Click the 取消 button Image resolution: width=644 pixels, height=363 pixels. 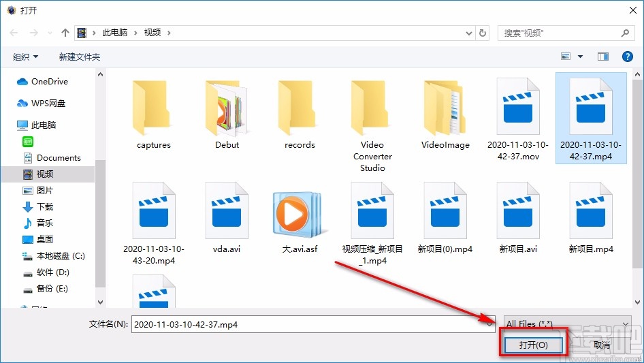point(601,345)
